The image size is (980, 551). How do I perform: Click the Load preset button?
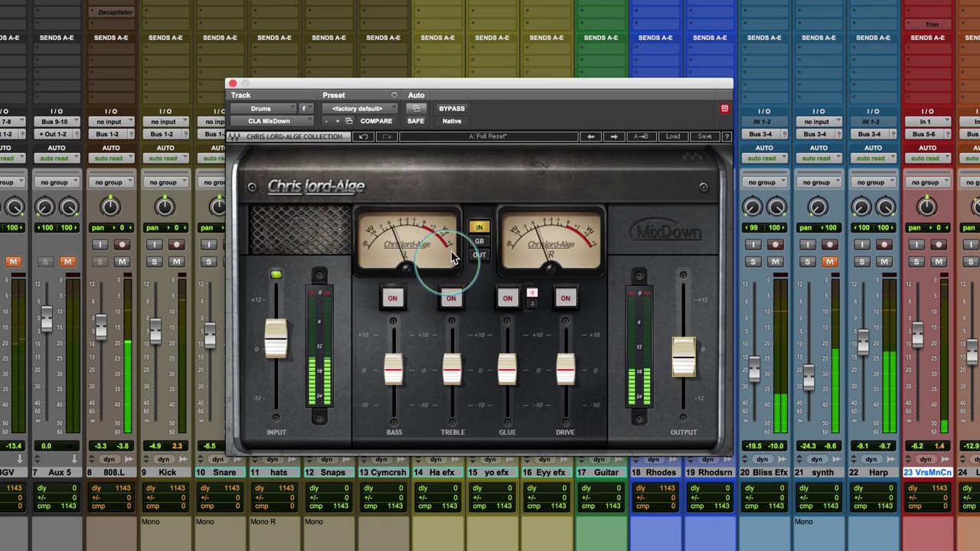coord(672,136)
